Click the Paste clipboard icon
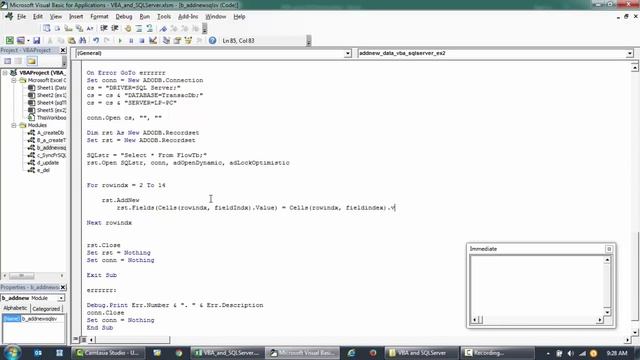This screenshot has width=640, height=360. pos(71,40)
